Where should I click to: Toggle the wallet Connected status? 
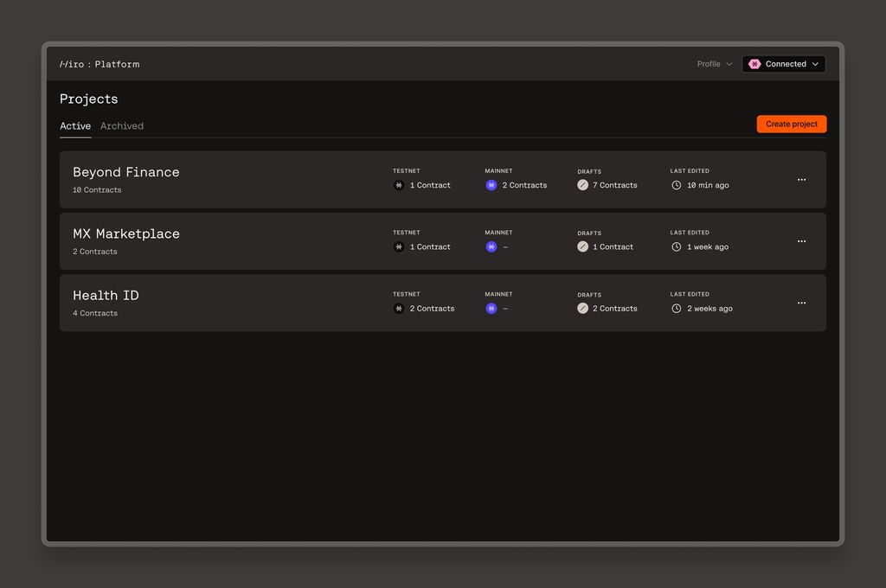[x=783, y=63]
